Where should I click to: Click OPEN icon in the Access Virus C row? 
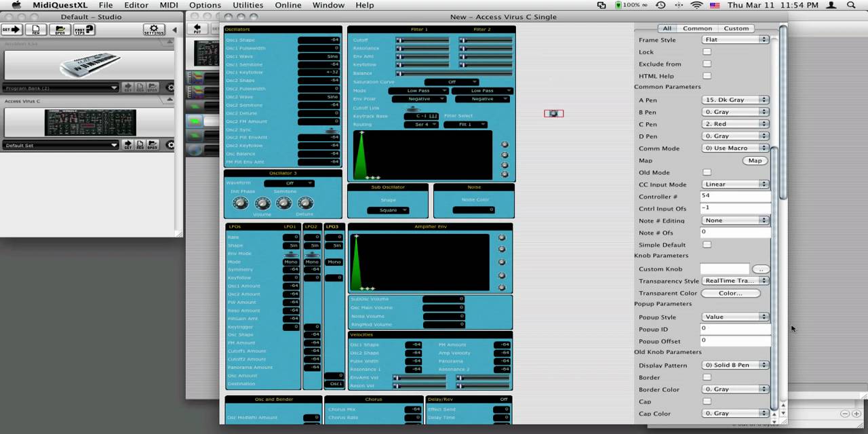click(x=153, y=144)
